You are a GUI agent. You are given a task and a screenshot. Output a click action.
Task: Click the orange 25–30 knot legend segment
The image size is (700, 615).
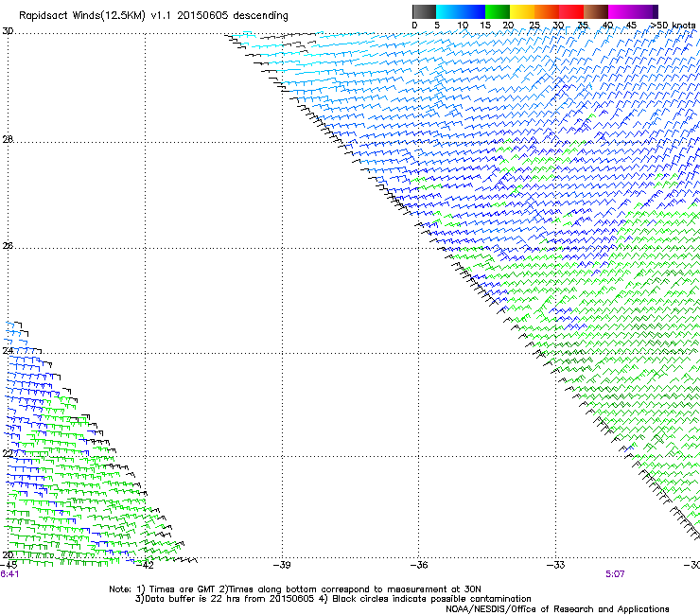point(547,11)
